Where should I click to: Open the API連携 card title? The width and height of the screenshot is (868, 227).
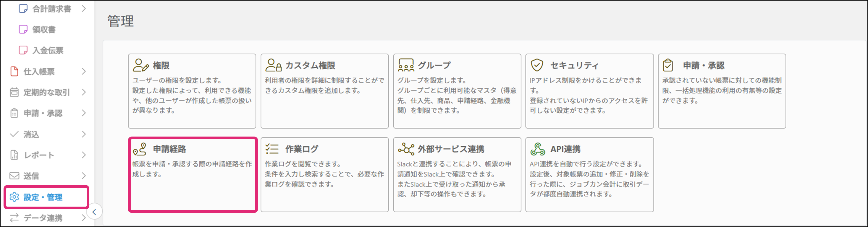(565, 149)
